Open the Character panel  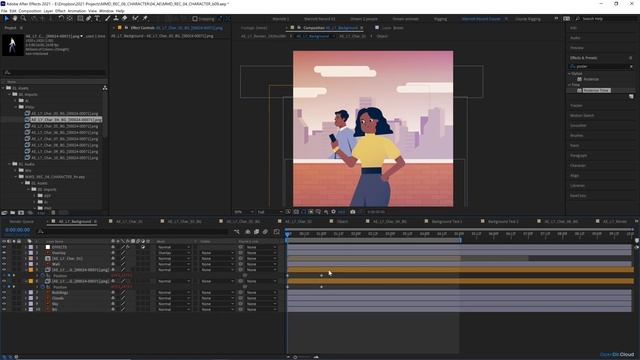578,165
